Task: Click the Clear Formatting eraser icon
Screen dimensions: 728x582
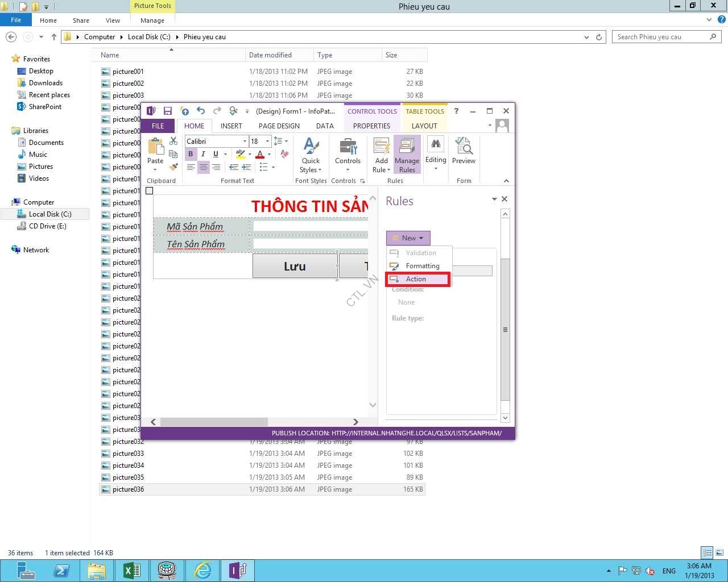Action: 285,154
